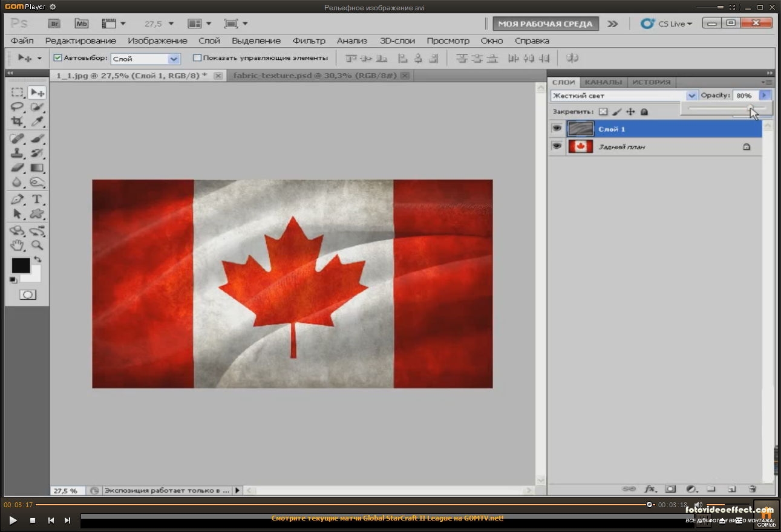Hide Слой 1 layer visibility
Screen dimensions: 781x532
557,128
